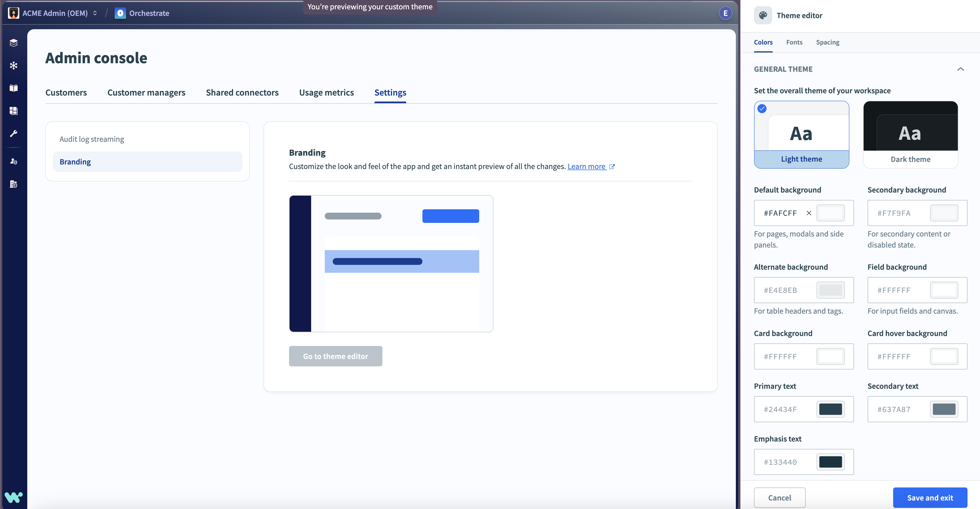Collapse the General Theme section
This screenshot has width=980, height=509.
tap(960, 69)
